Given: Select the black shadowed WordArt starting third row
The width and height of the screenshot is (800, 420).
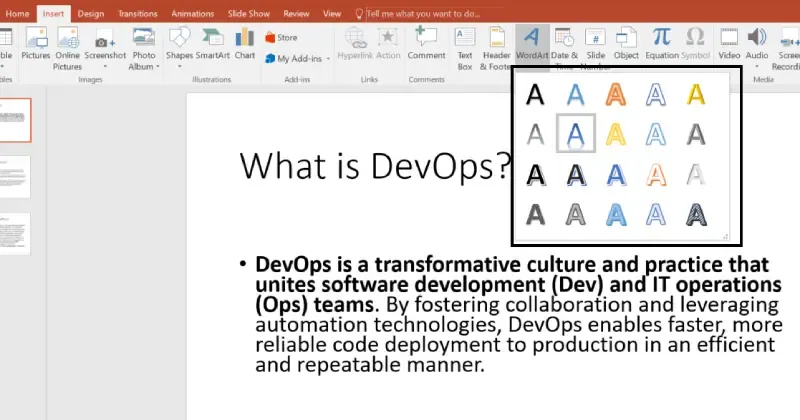Looking at the screenshot, I should point(535,175).
